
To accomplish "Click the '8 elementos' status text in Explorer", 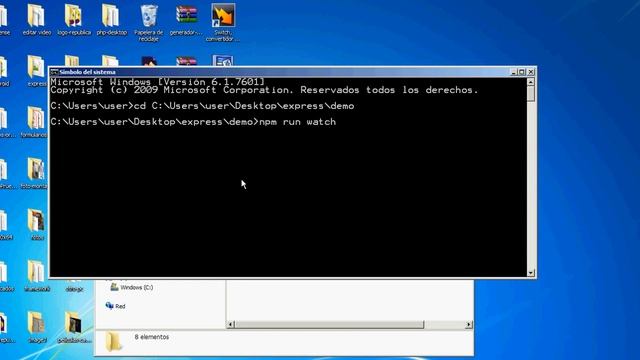I will coord(152,337).
